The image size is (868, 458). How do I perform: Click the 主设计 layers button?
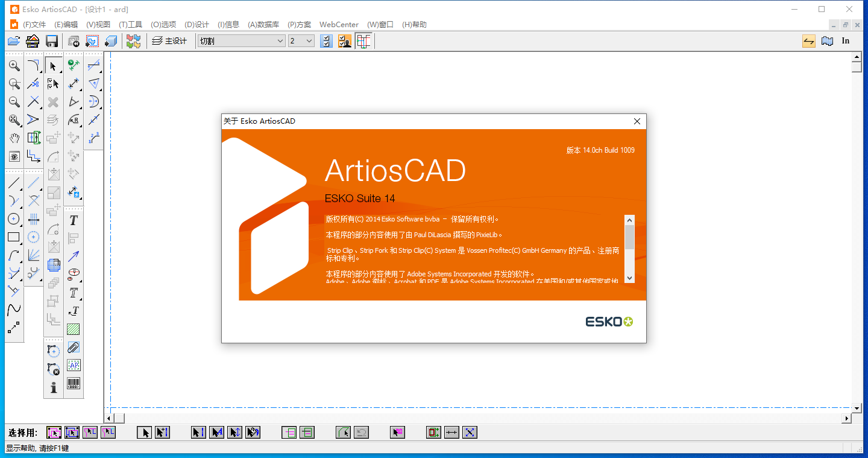pyautogui.click(x=171, y=40)
